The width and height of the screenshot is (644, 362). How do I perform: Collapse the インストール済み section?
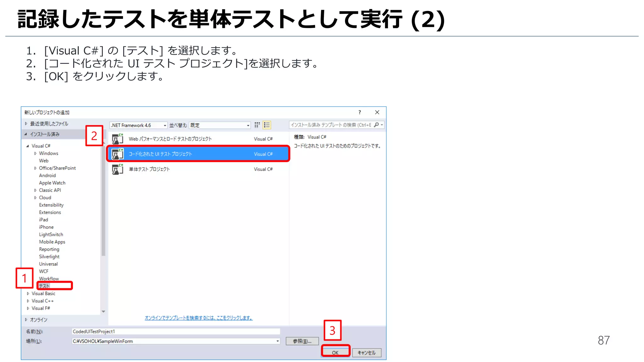pyautogui.click(x=26, y=134)
